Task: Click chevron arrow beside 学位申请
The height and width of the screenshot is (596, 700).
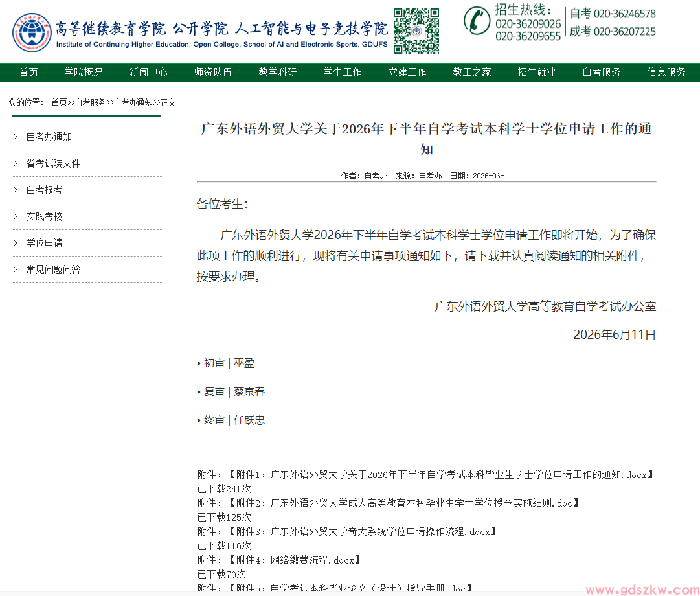Action: coord(16,243)
